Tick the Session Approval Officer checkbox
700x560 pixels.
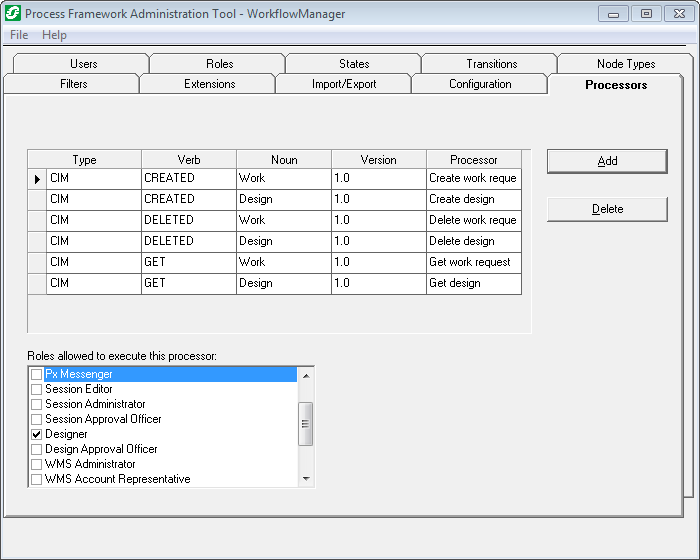coord(37,419)
